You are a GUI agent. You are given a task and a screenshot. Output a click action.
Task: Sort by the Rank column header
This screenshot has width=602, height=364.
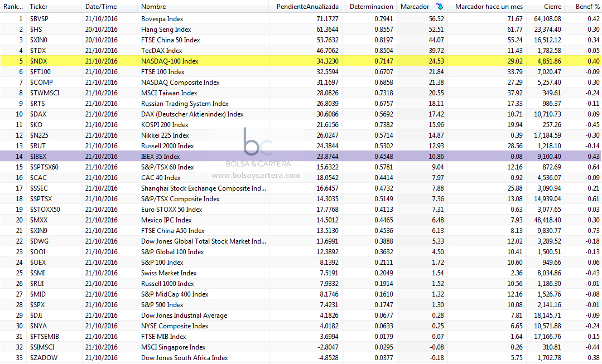coord(13,7)
